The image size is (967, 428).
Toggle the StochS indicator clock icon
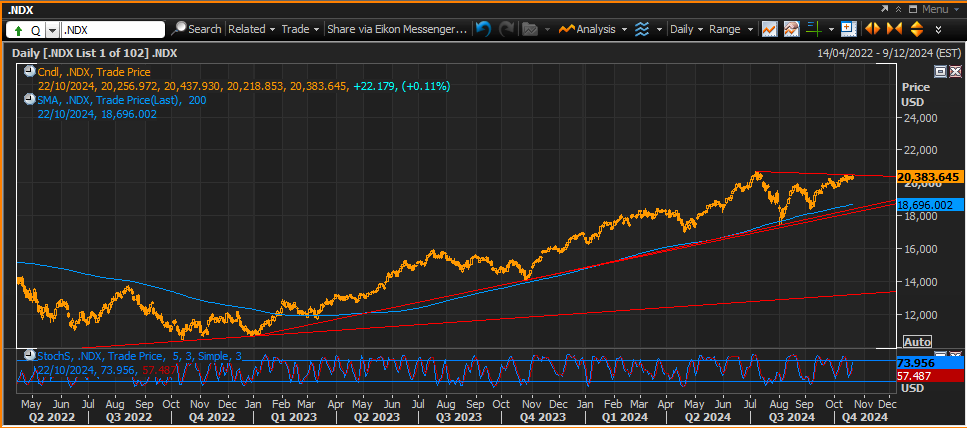[30, 355]
